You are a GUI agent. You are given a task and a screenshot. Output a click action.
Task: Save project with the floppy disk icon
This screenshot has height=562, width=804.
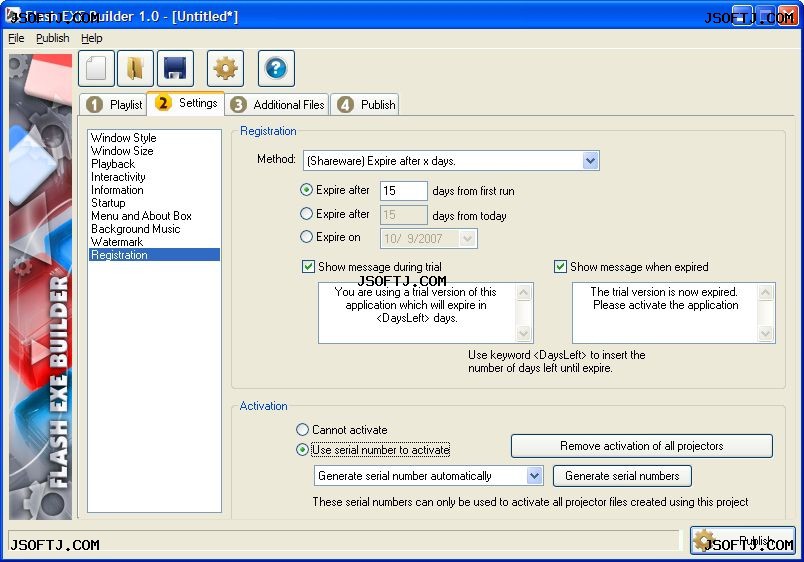point(175,68)
